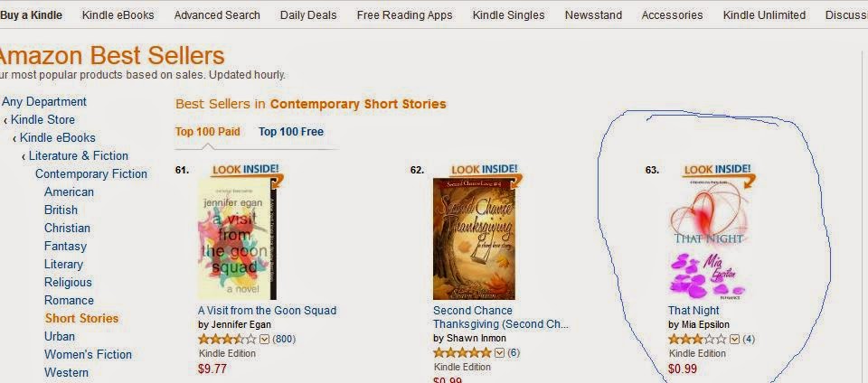Select Romance category in sidebar
This screenshot has height=383, width=868.
[69, 301]
